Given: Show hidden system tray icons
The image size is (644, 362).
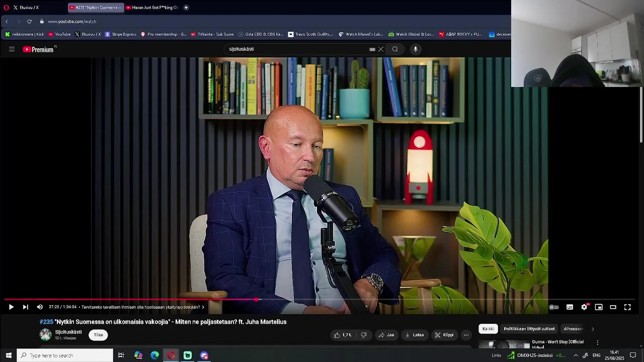Looking at the screenshot, I should (576, 355).
